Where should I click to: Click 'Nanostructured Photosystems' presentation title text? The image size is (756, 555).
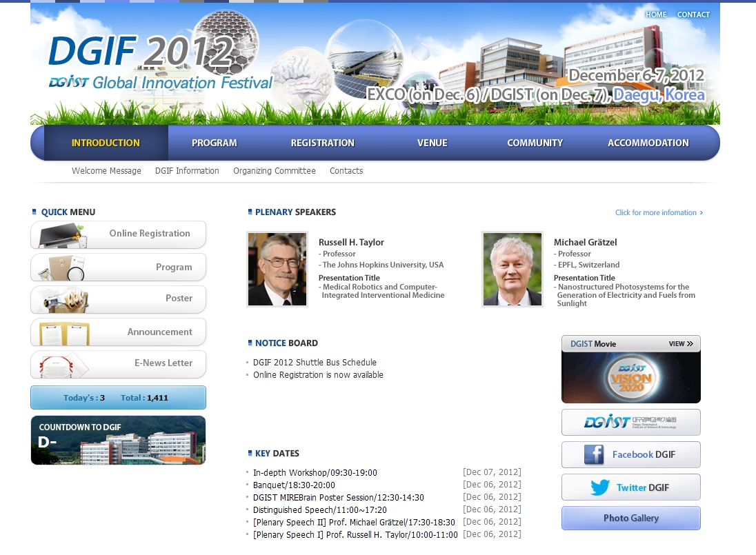click(x=624, y=295)
